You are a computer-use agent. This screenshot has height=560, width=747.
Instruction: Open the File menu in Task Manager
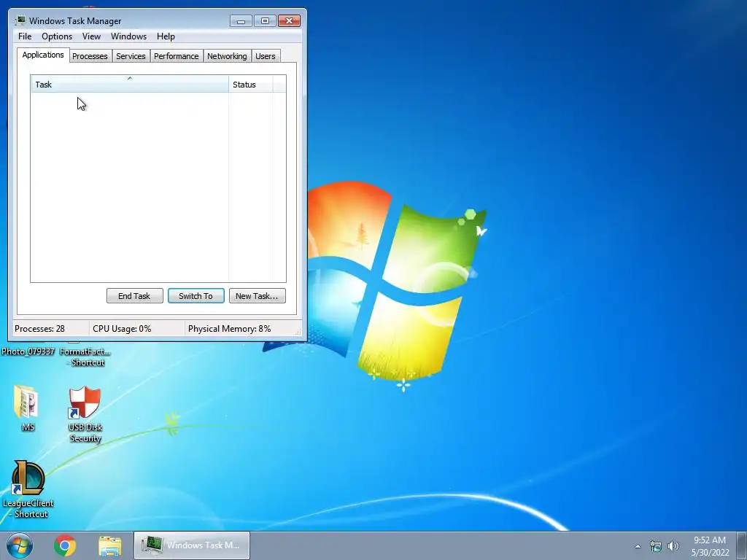pos(25,36)
